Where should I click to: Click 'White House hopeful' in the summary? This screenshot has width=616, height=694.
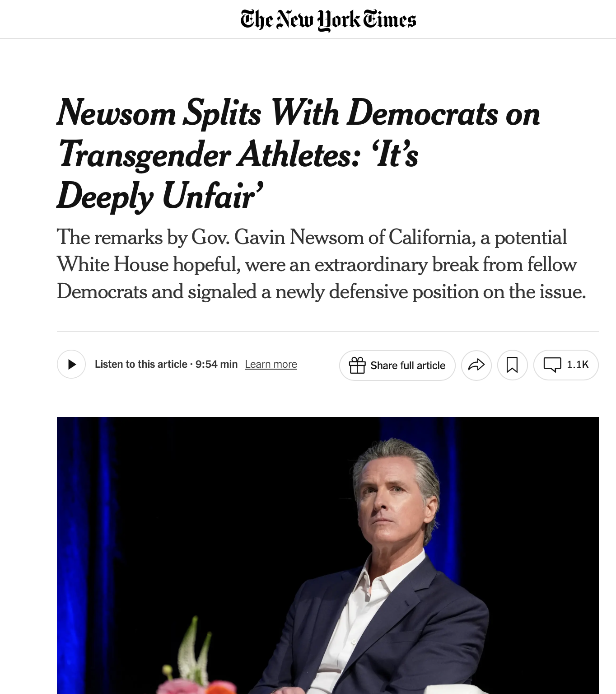click(148, 264)
